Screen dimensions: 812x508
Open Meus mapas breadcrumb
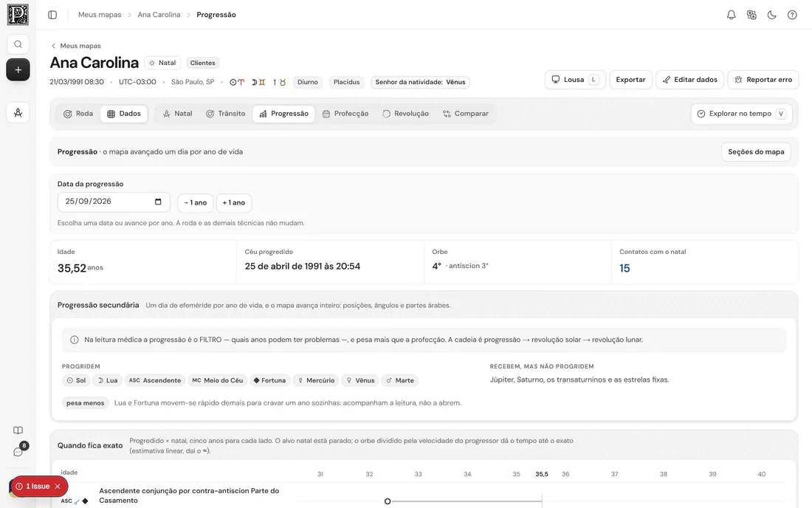click(100, 15)
